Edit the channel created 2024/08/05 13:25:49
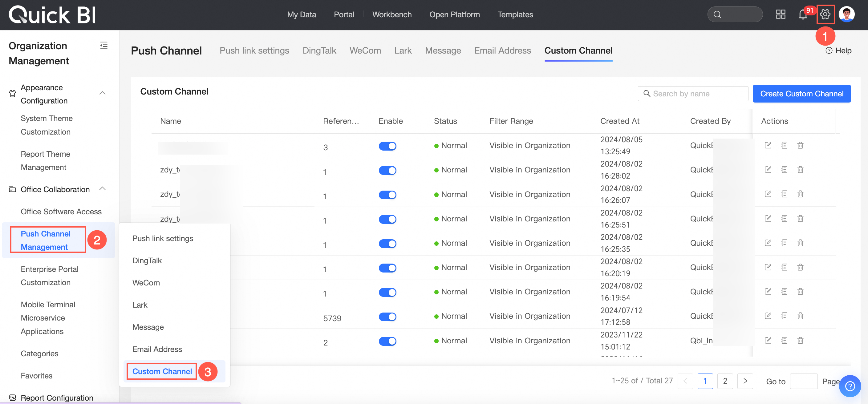Image resolution: width=868 pixels, height=404 pixels. pyautogui.click(x=768, y=145)
